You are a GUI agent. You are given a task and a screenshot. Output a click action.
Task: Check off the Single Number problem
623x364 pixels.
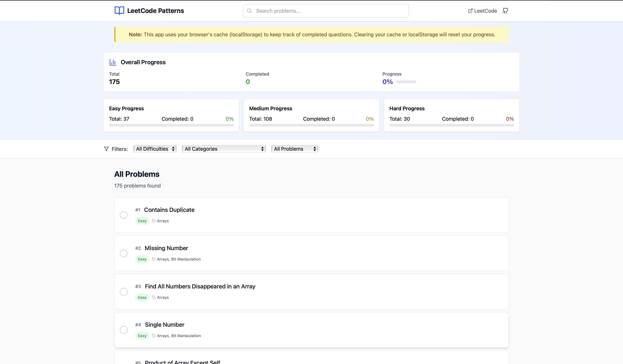pyautogui.click(x=124, y=330)
